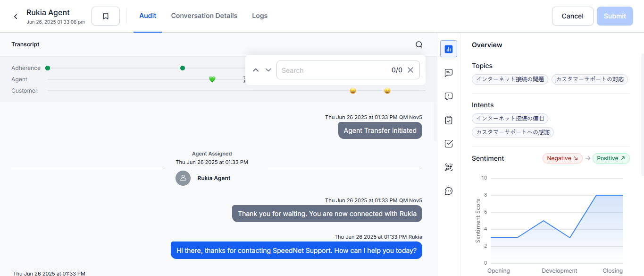Open the checkbox tasks sidebar icon
Screen dimensions: 644x276
pyautogui.click(x=449, y=144)
